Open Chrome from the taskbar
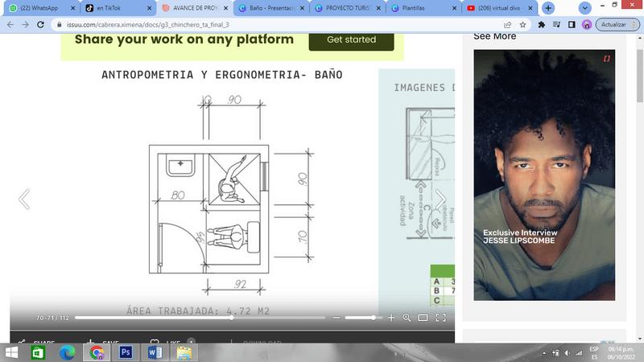This screenshot has width=644, height=362. tap(97, 352)
